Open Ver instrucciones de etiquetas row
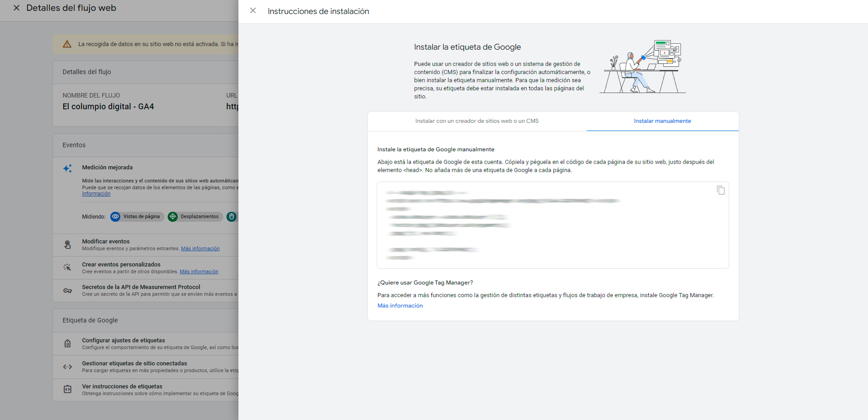This screenshot has height=420, width=868. pyautogui.click(x=146, y=390)
